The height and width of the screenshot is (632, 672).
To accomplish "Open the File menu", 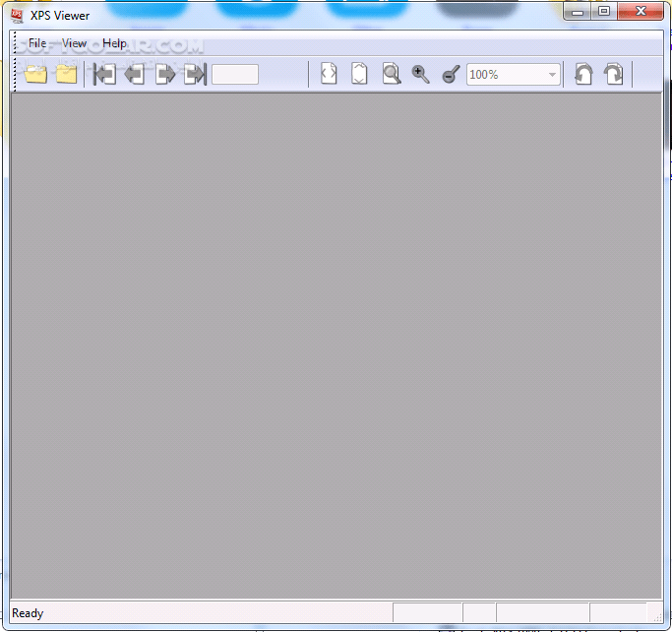I will (37, 43).
